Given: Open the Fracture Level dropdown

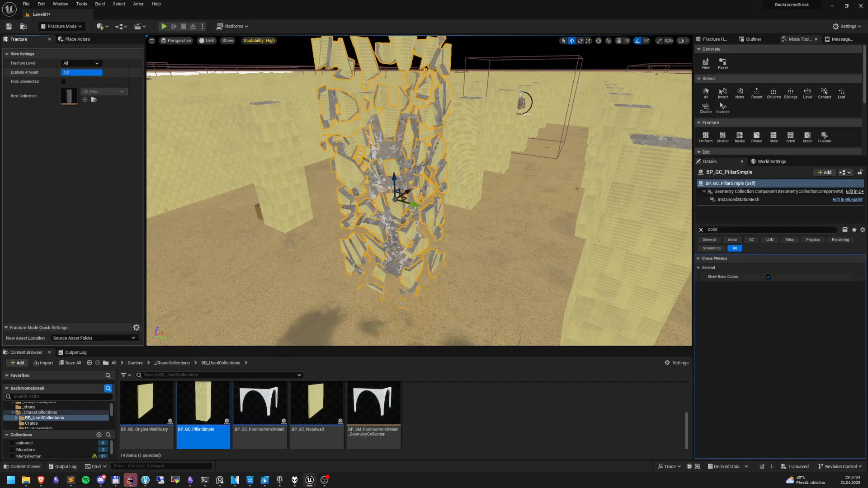Looking at the screenshot, I should (x=81, y=63).
